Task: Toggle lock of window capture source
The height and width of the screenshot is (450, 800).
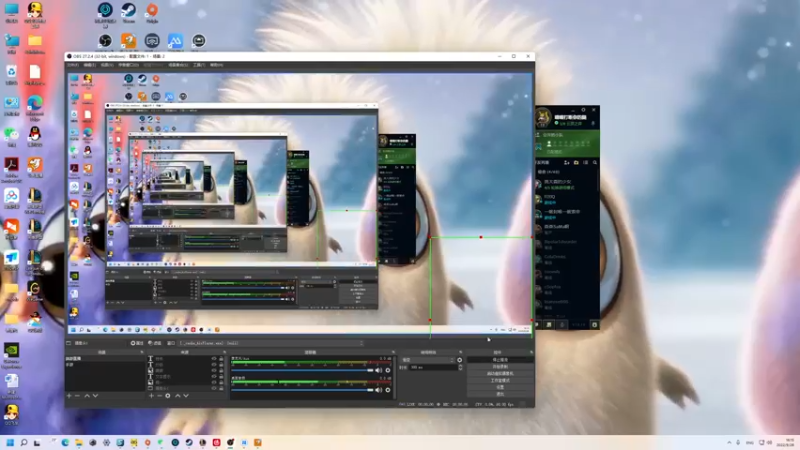Action: coord(221,388)
